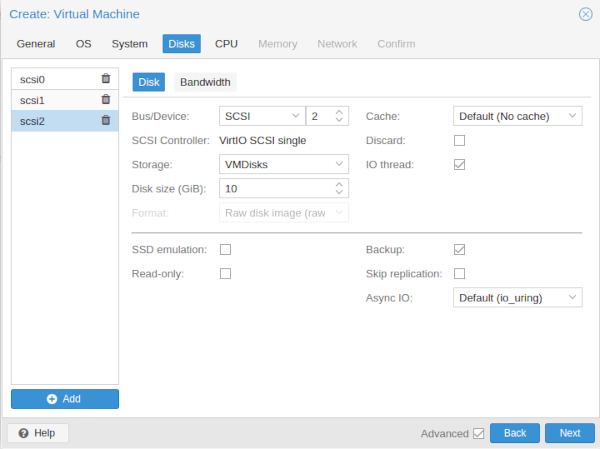This screenshot has width=600, height=449.
Task: Close the Create Virtual Machine dialog
Action: tap(585, 14)
